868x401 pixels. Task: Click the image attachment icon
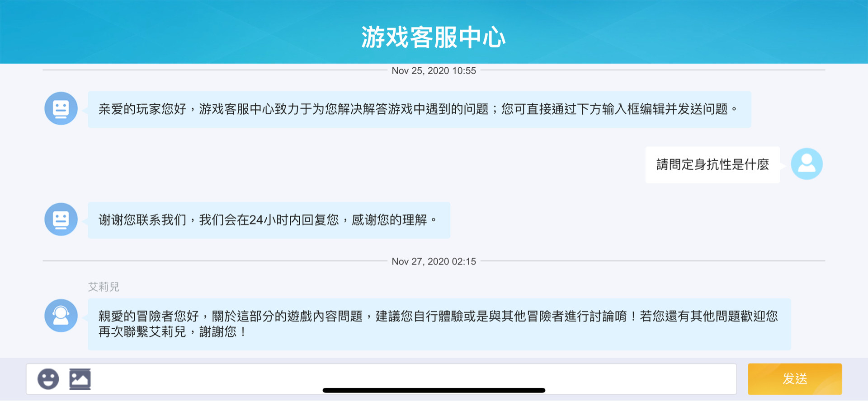[x=80, y=379]
